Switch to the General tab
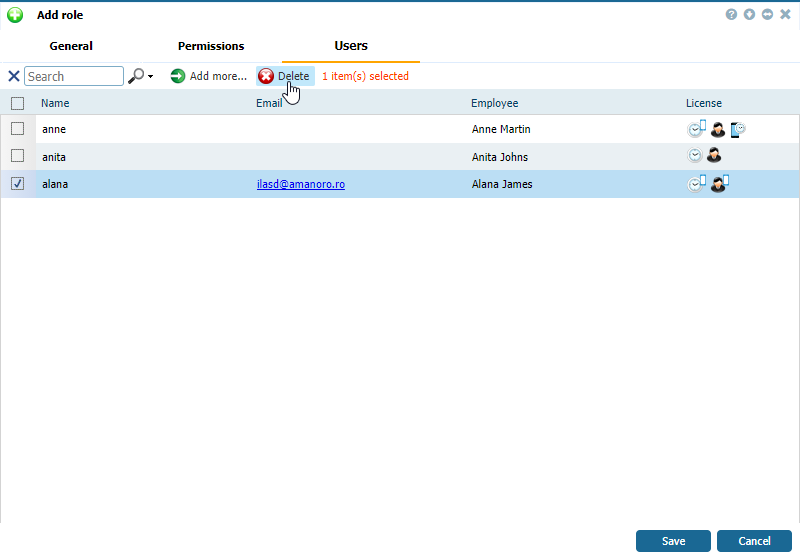 (71, 46)
